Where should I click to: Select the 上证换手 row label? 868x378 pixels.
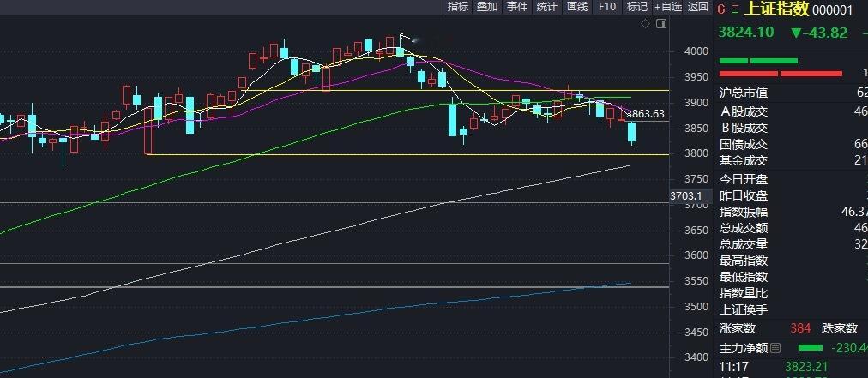(744, 309)
